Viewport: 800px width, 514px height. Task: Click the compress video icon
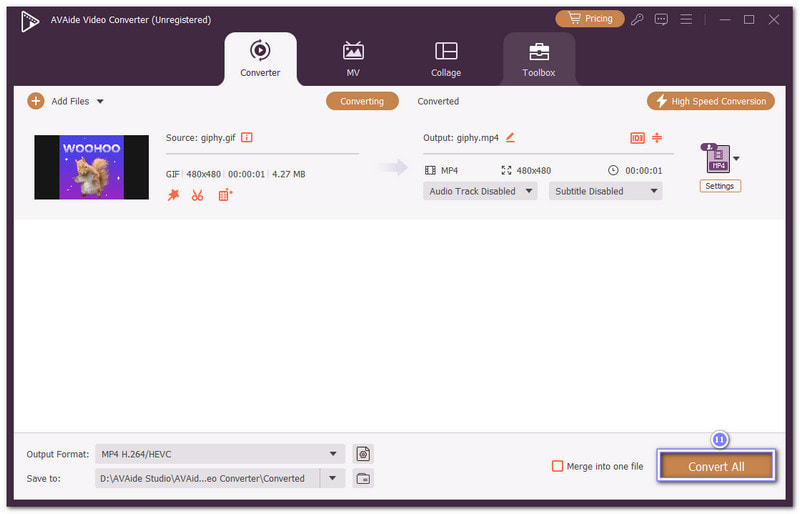click(x=657, y=137)
